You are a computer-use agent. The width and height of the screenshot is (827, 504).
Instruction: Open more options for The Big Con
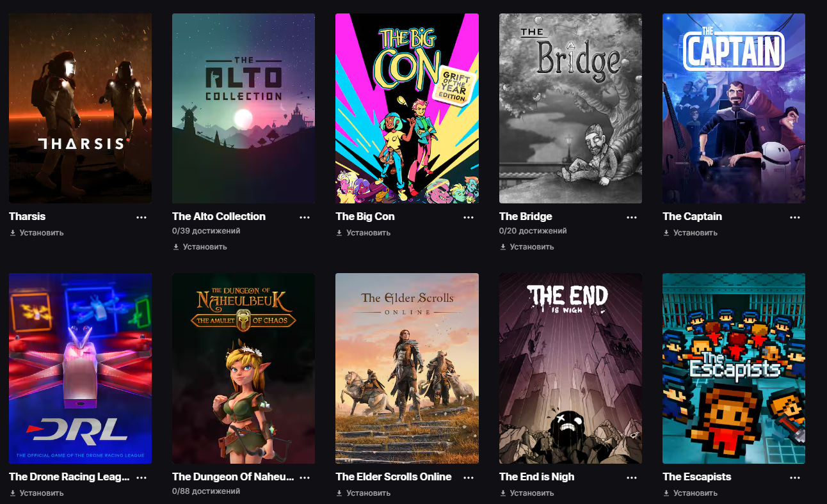click(469, 217)
